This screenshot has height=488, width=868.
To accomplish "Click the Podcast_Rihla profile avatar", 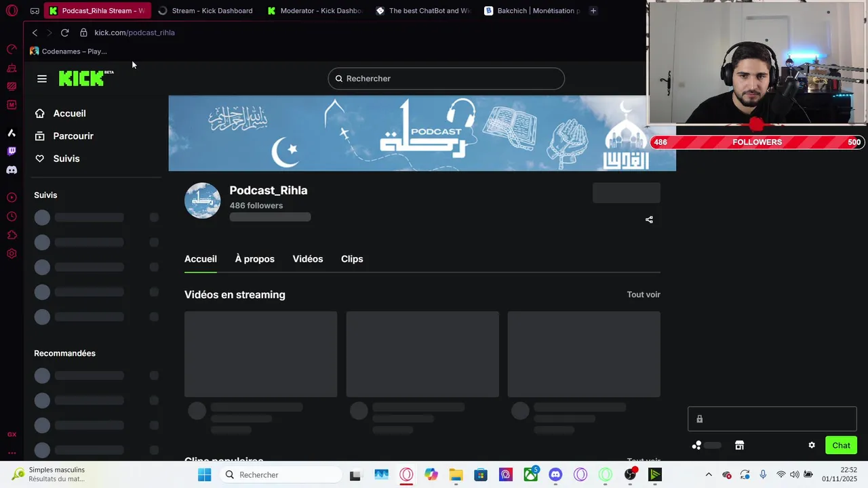I will coord(202,201).
